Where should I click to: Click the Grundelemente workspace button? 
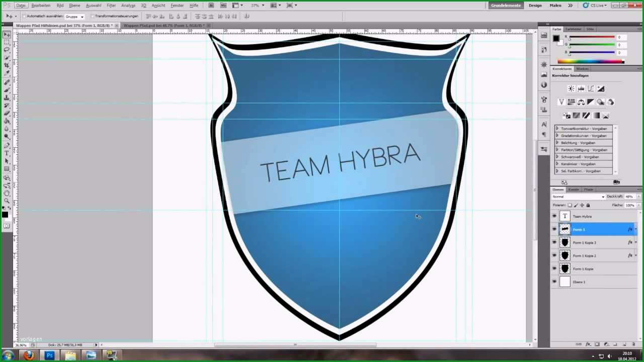click(506, 5)
